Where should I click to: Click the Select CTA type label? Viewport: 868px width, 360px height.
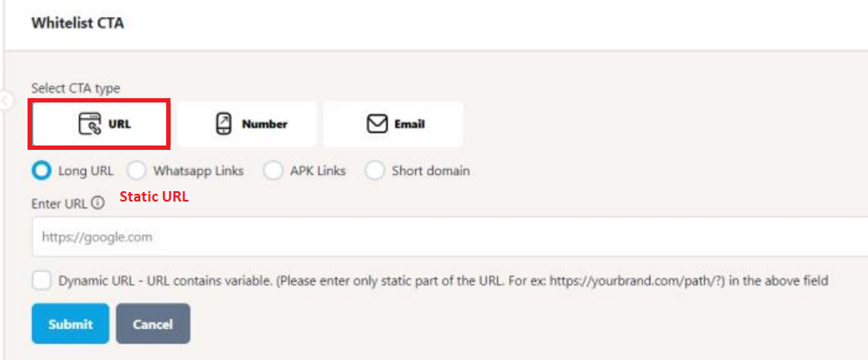pyautogui.click(x=76, y=88)
